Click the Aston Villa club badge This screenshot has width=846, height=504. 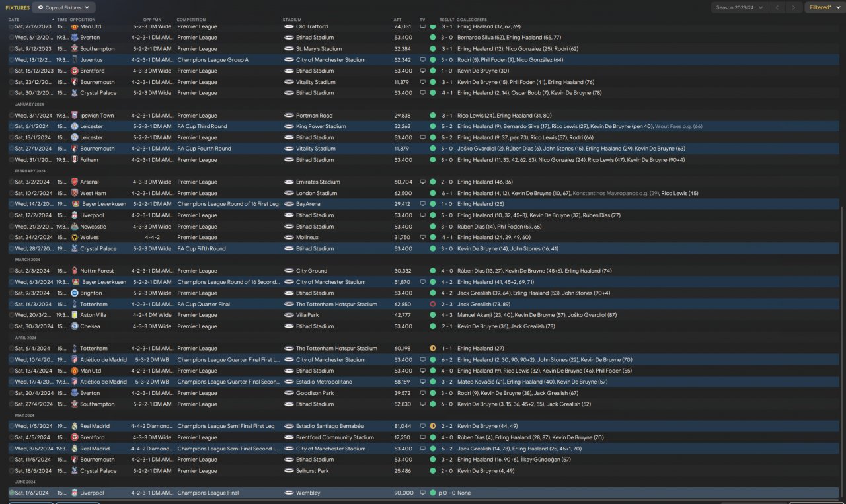coord(75,315)
